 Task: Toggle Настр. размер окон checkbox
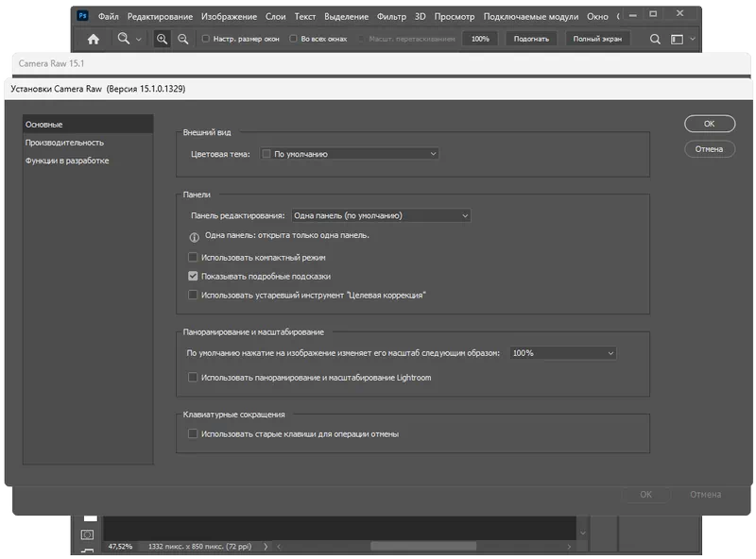click(x=206, y=39)
